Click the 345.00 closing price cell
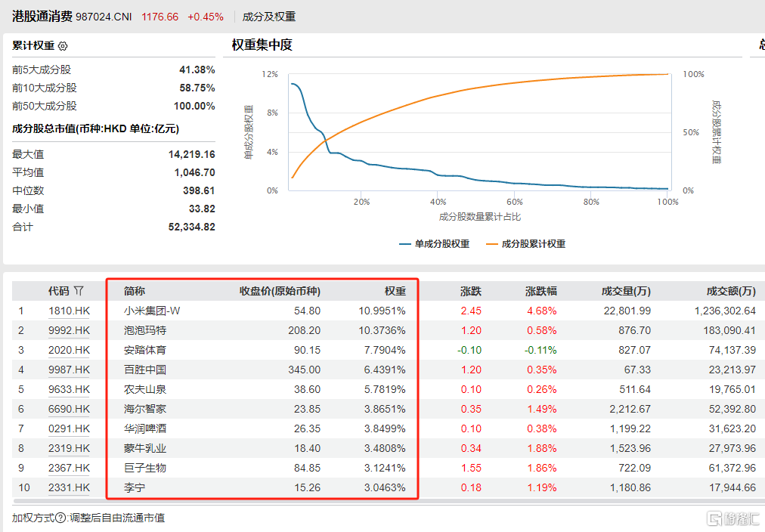Screen dimensions: 765x532 click(x=305, y=370)
